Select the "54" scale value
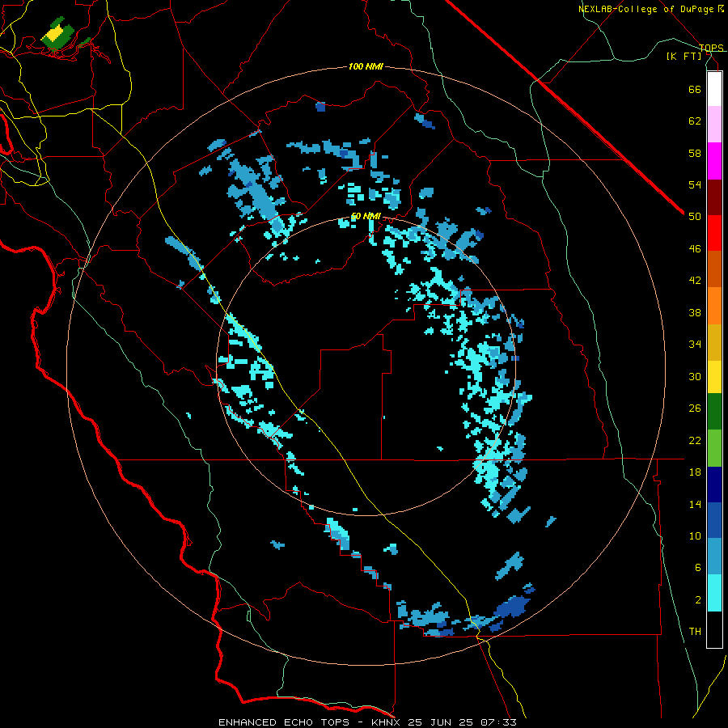The image size is (728, 728). (695, 184)
